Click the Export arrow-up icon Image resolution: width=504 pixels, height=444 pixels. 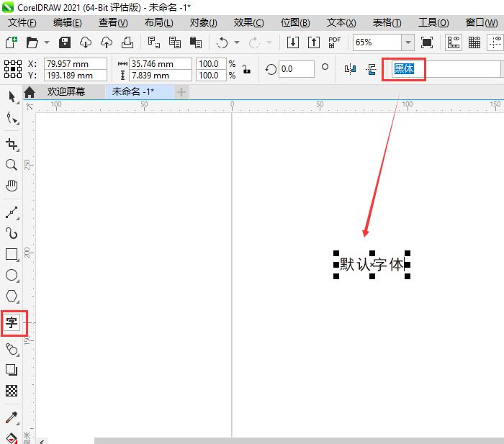(x=314, y=42)
